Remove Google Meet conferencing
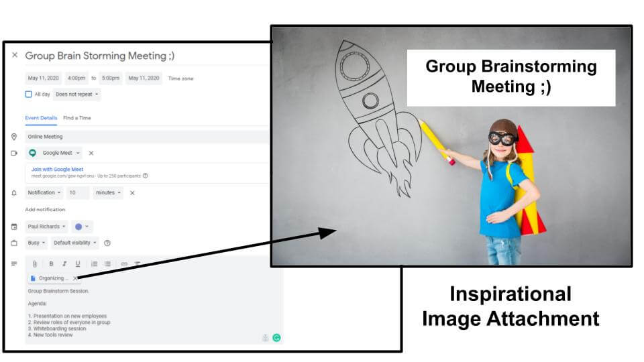The width and height of the screenshot is (644, 362). (91, 153)
